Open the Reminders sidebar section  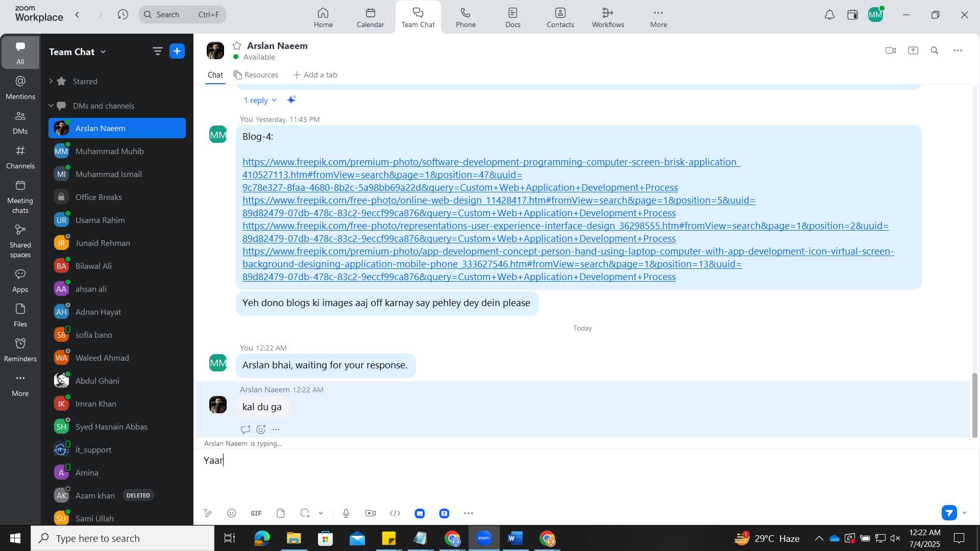(20, 350)
